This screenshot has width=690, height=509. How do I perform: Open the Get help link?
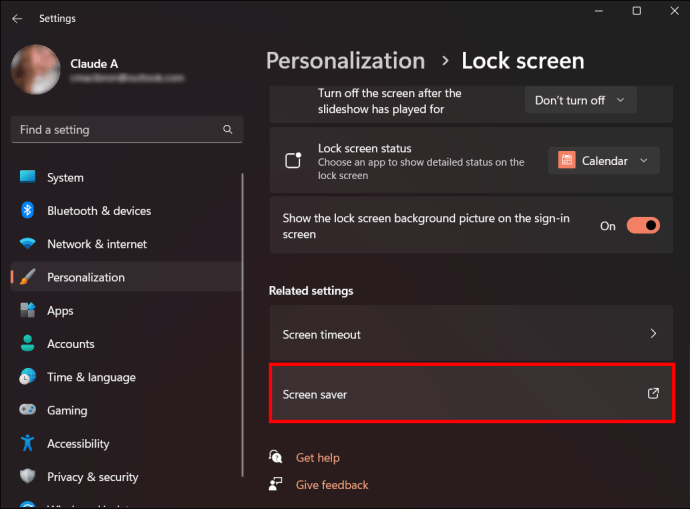point(318,458)
